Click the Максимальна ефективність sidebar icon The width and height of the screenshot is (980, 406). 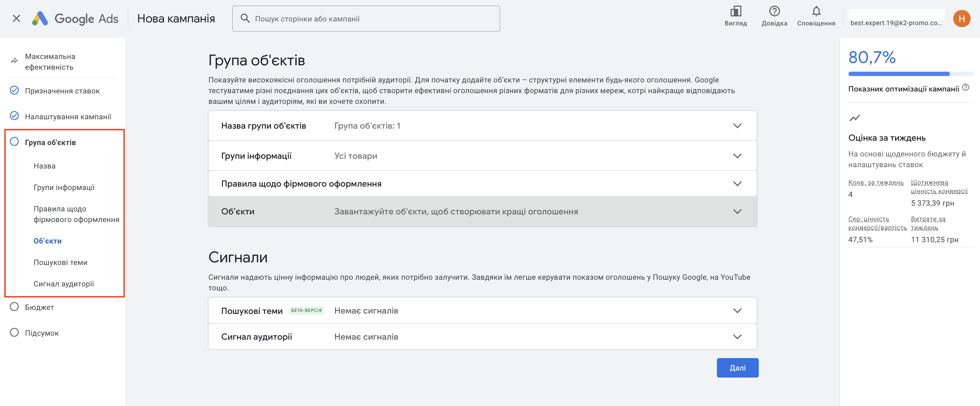pos(14,61)
